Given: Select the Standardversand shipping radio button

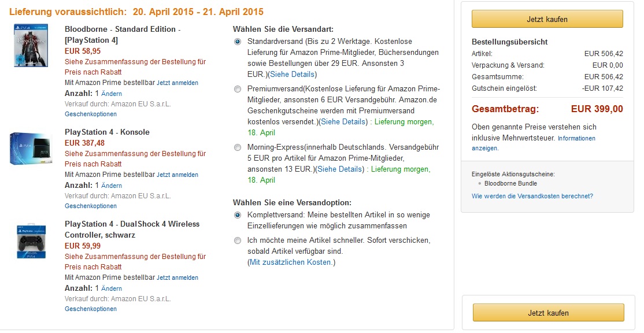Looking at the screenshot, I should tap(238, 42).
